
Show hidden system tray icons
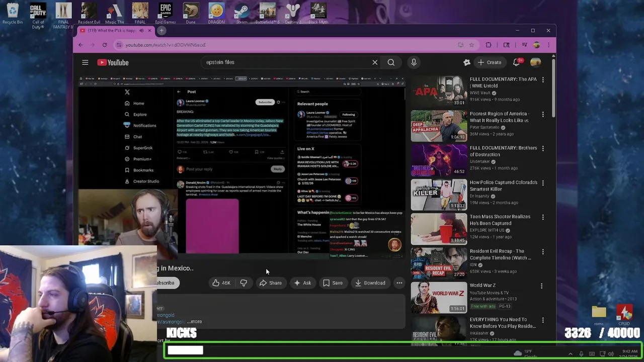(x=570, y=354)
